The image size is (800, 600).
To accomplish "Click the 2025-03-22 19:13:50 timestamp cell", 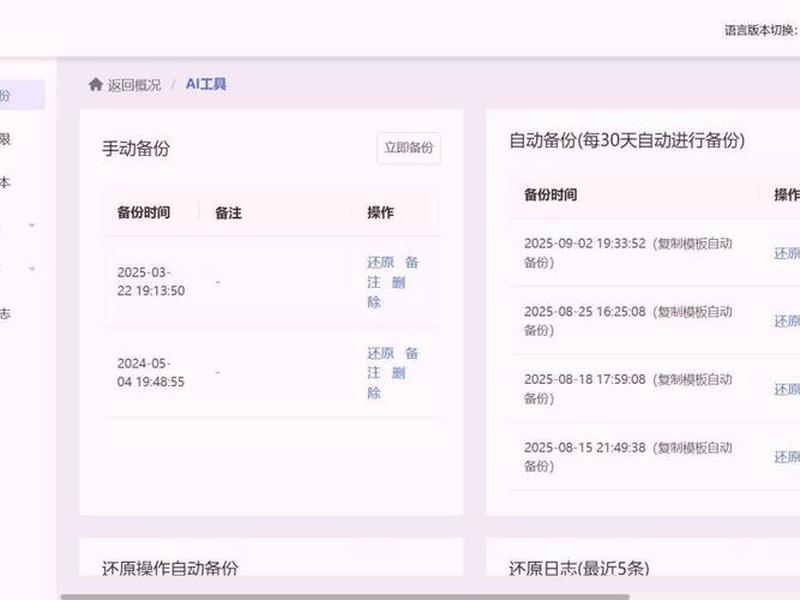I will [151, 282].
